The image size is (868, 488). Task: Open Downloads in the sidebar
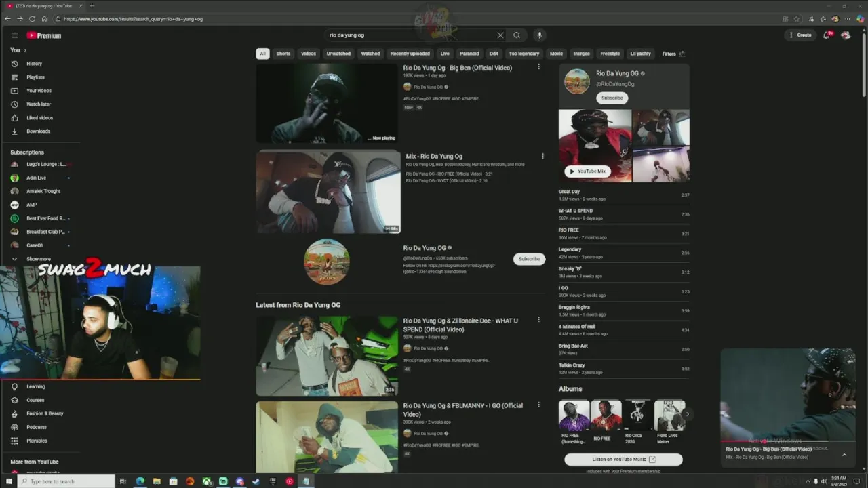coord(38,131)
